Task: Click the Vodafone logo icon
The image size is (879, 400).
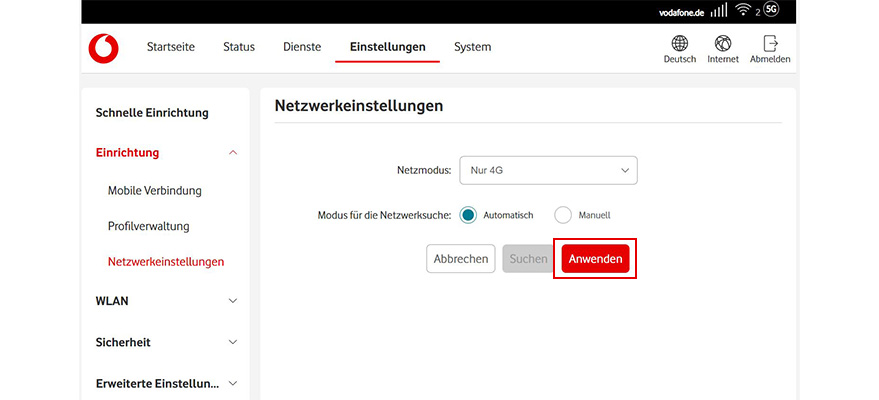Action: (x=103, y=48)
